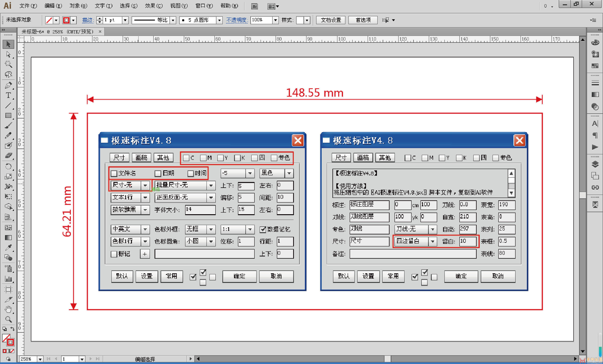This screenshot has height=364, width=603.
Task: Click the horizontal scrollbar left arrow
Action: click(198, 359)
